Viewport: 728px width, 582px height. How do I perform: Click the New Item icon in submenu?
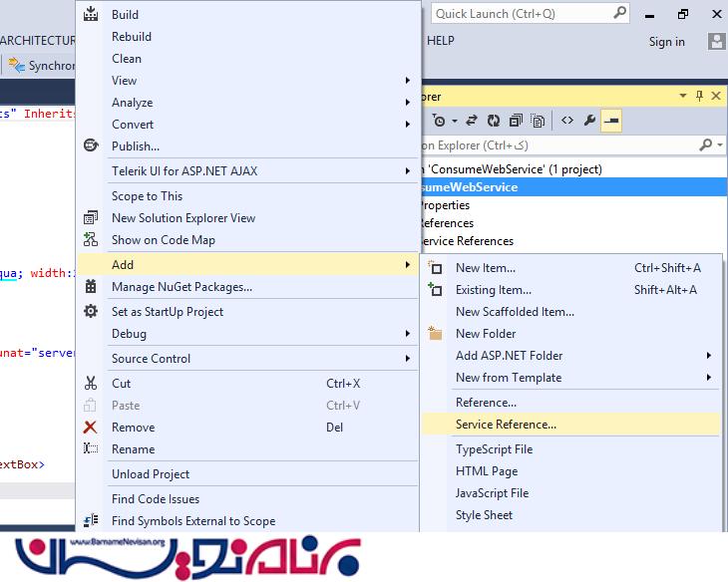435,267
